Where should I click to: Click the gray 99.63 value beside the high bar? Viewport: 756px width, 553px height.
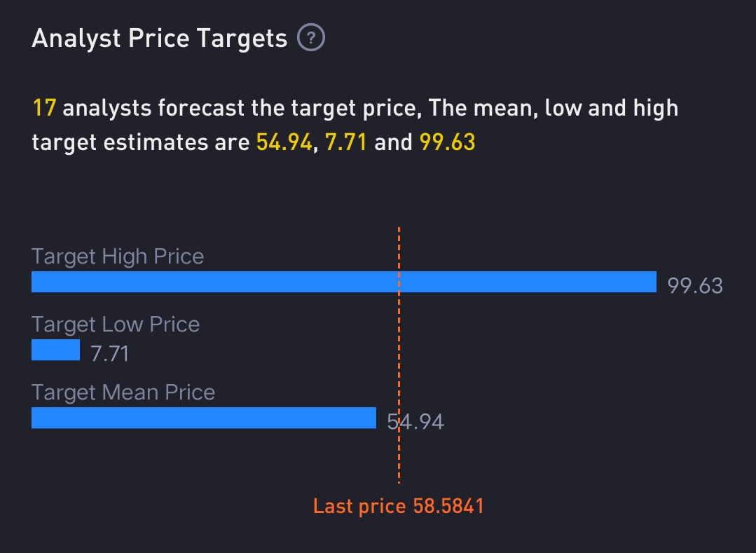[x=695, y=286]
